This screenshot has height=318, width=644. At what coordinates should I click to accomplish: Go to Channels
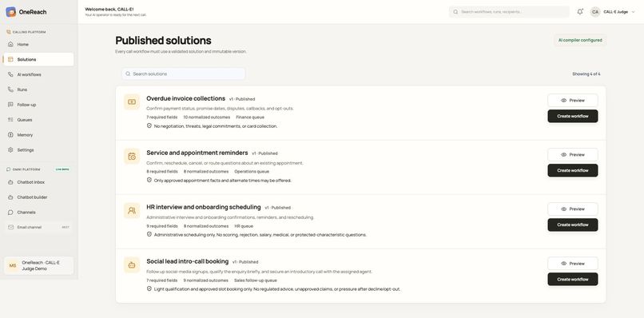coord(38,213)
